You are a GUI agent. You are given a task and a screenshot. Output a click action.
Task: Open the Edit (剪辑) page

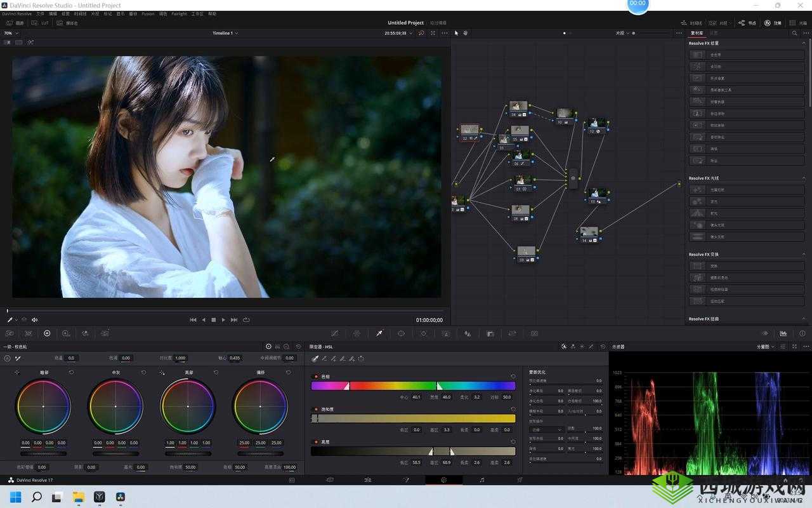tap(368, 479)
